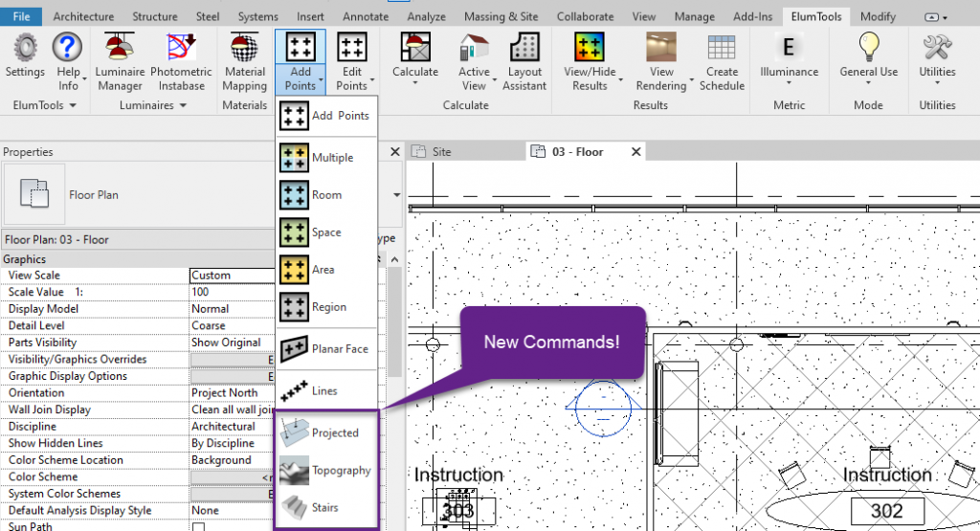
Task: Choose Stairs points command
Action: 326,508
